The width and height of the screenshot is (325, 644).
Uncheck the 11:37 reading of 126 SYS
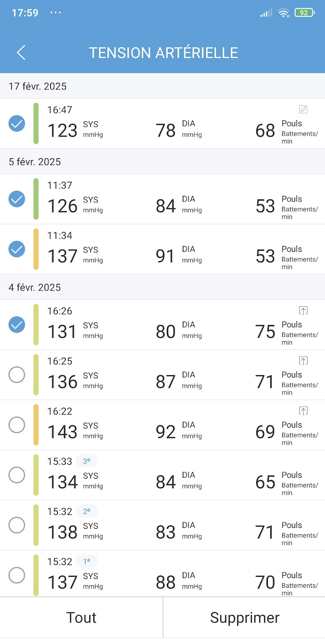(17, 199)
